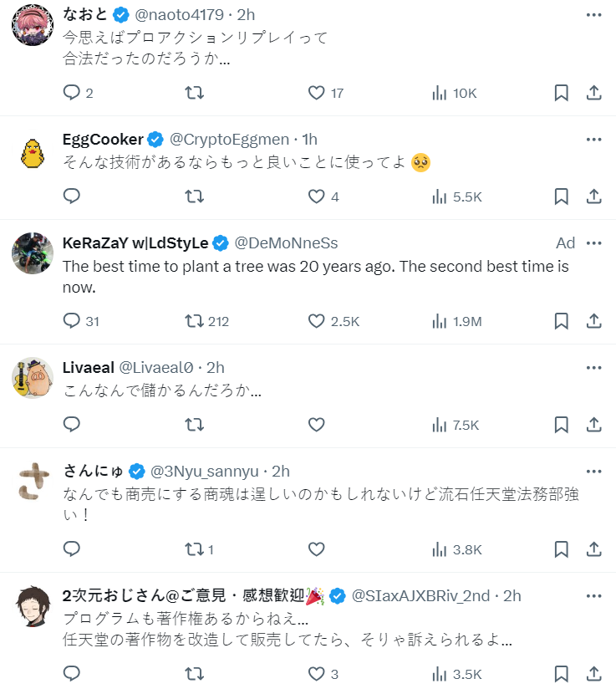Viewport: 616px width, 694px height.
Task: Reply to the 2次元おじさん tweet
Action: pos(72,673)
